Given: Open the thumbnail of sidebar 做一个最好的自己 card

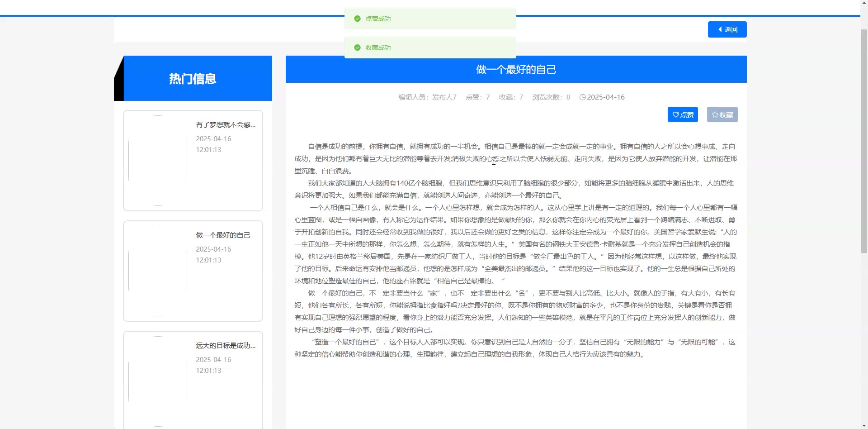Looking at the screenshot, I should [158, 271].
